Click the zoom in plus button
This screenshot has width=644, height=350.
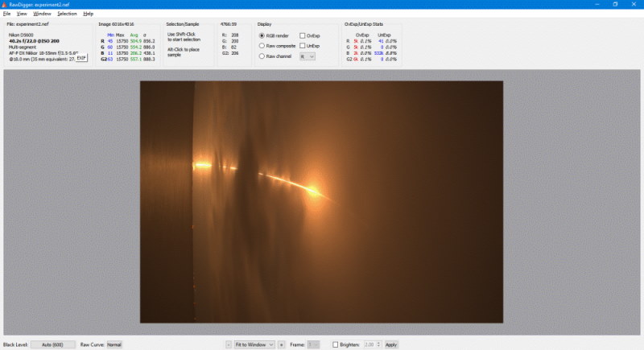coord(281,344)
